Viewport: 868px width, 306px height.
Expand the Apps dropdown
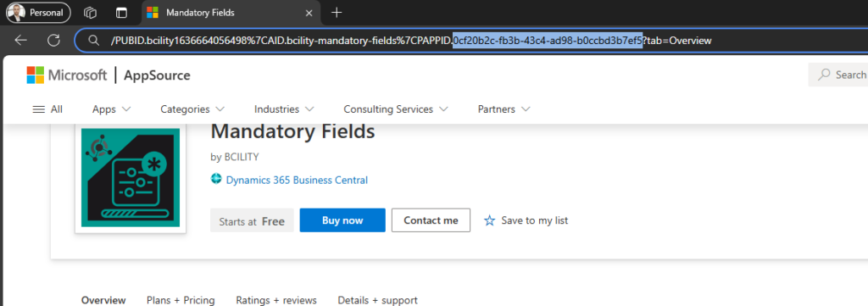111,109
